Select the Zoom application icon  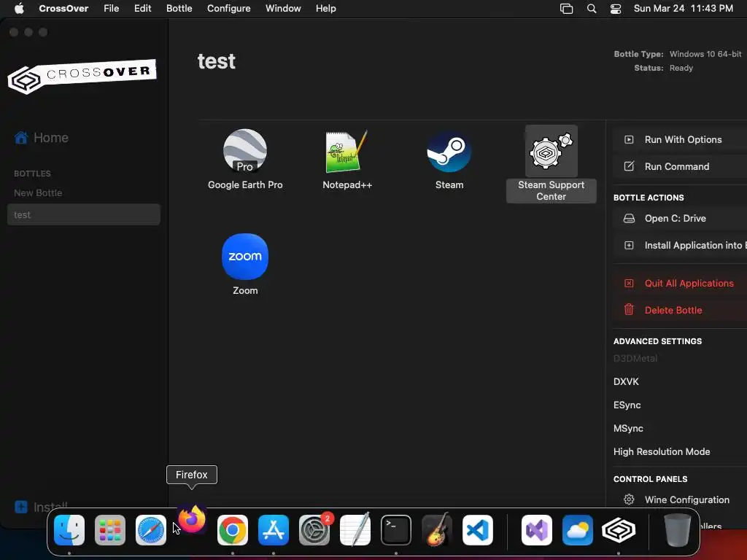[245, 256]
